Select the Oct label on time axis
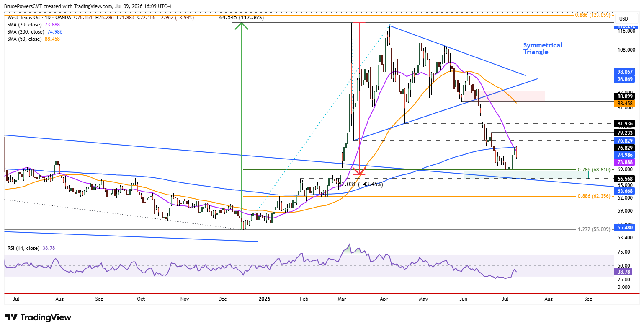The height and width of the screenshot is (330, 644). click(141, 299)
